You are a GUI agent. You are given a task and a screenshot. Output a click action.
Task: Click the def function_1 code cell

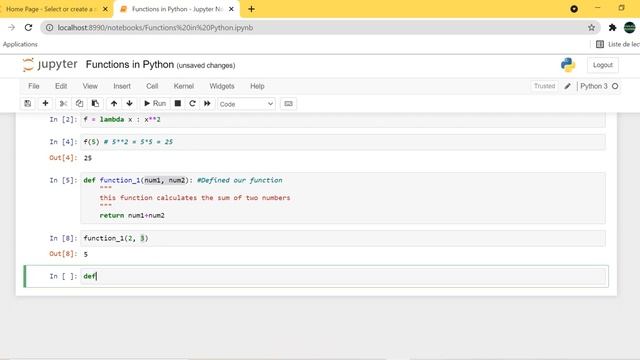coord(343,198)
